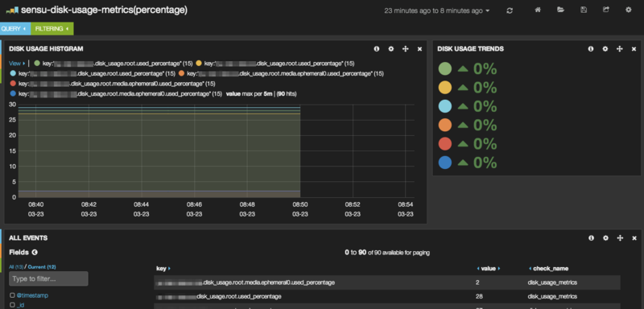Show info for Disk Usage Histgram panel

pyautogui.click(x=377, y=49)
